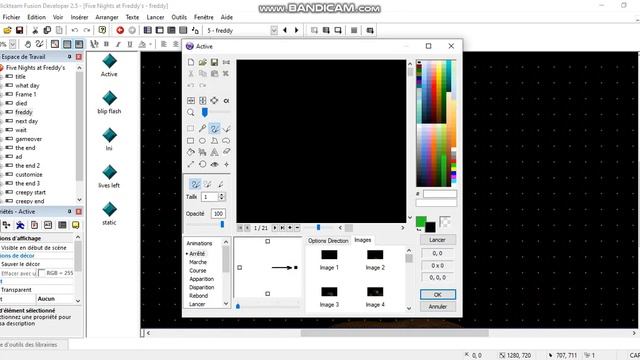640x360 pixels.
Task: Cut selection using scissors icon in main toolbar
Action: click(x=35, y=30)
